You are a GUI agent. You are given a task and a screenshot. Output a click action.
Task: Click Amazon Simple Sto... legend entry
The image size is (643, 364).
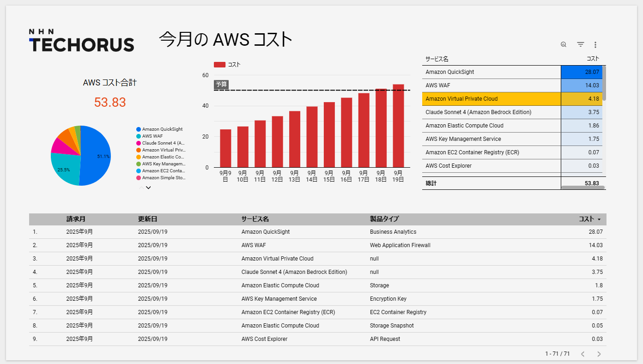161,178
